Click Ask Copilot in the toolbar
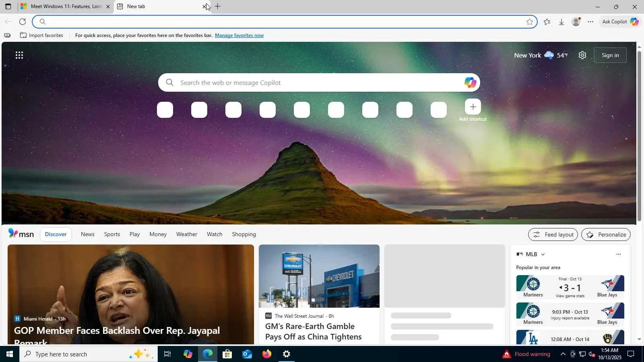Viewport: 644px width, 362px height. coord(620,22)
